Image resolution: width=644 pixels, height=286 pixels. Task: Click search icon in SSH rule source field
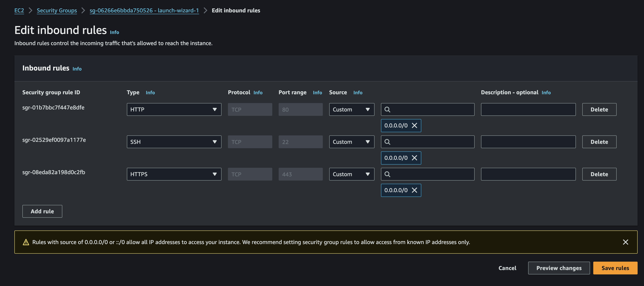click(387, 142)
